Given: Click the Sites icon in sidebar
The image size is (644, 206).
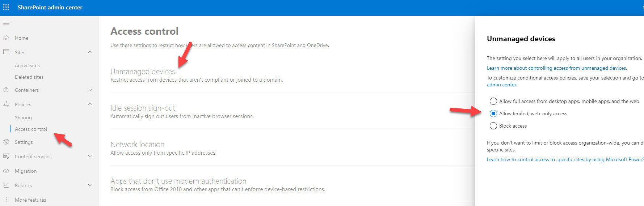Looking at the screenshot, I should [x=6, y=52].
